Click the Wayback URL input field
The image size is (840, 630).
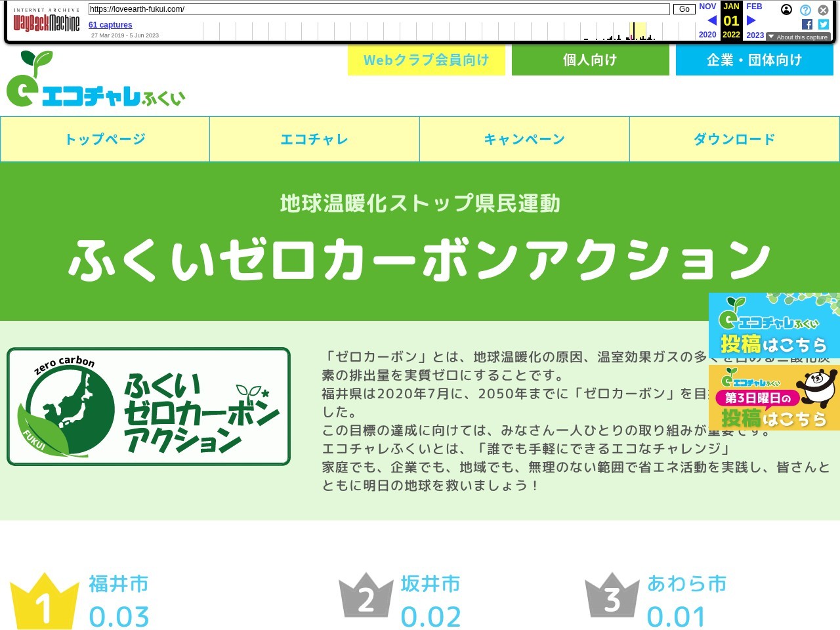tap(379, 9)
